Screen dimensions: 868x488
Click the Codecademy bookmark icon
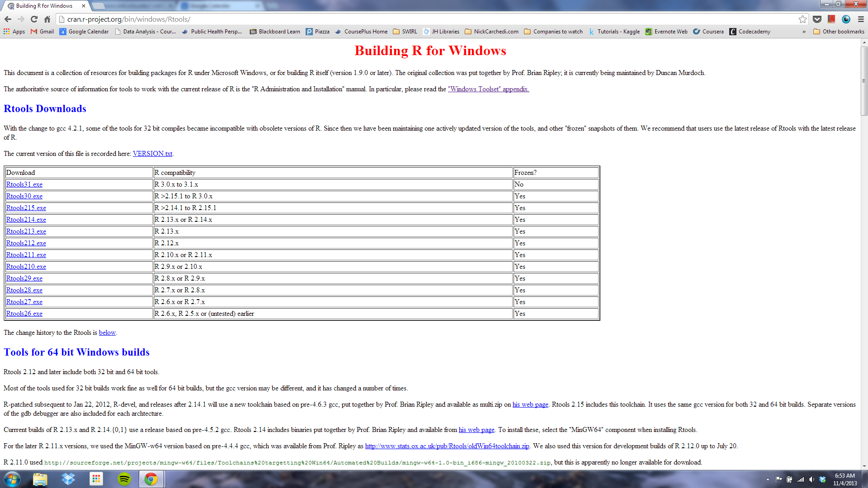click(x=733, y=31)
